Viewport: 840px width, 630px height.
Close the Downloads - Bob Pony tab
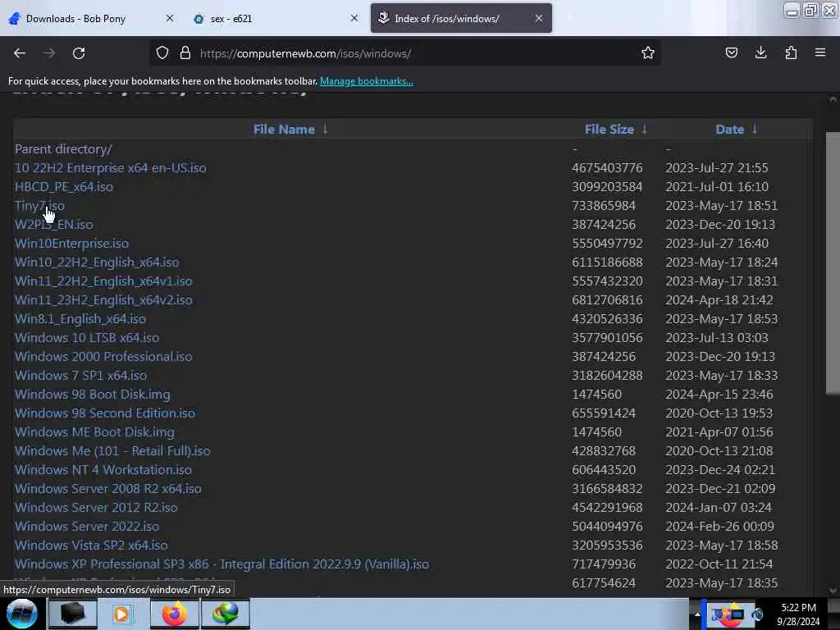(169, 18)
